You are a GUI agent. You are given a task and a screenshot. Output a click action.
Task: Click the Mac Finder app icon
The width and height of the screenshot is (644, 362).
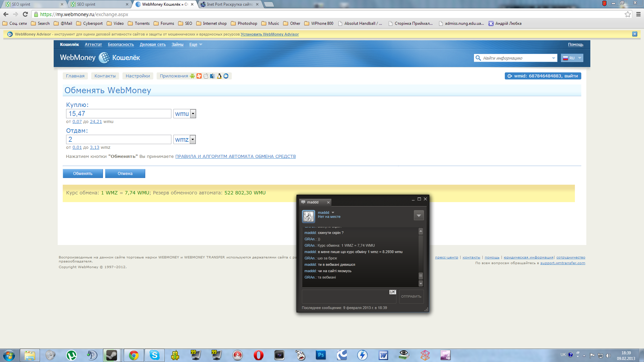click(212, 76)
